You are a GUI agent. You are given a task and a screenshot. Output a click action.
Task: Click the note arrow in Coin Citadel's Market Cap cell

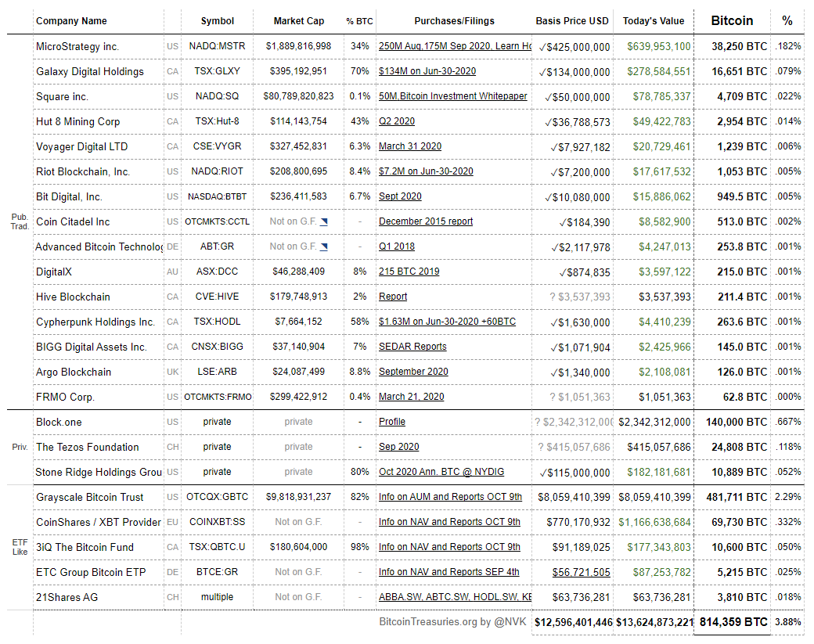324,222
